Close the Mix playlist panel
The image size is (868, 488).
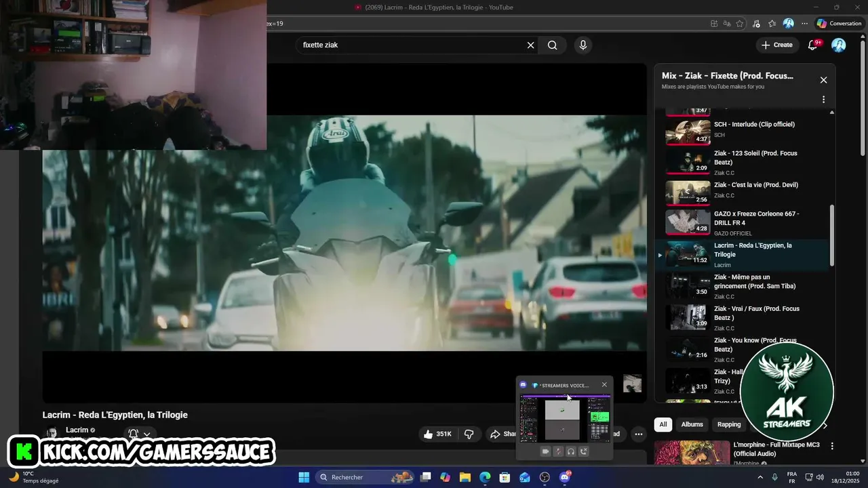pyautogui.click(x=823, y=80)
